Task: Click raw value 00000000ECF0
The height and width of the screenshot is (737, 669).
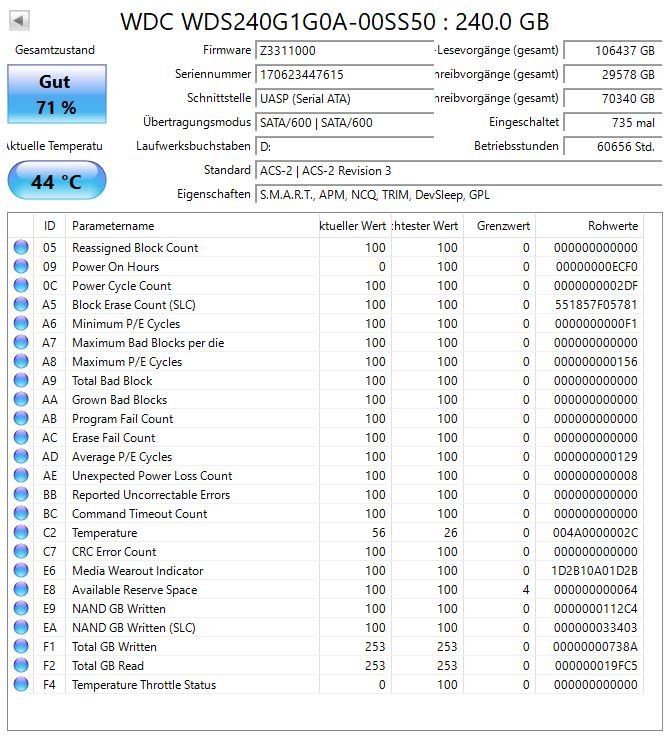Action: tap(596, 267)
